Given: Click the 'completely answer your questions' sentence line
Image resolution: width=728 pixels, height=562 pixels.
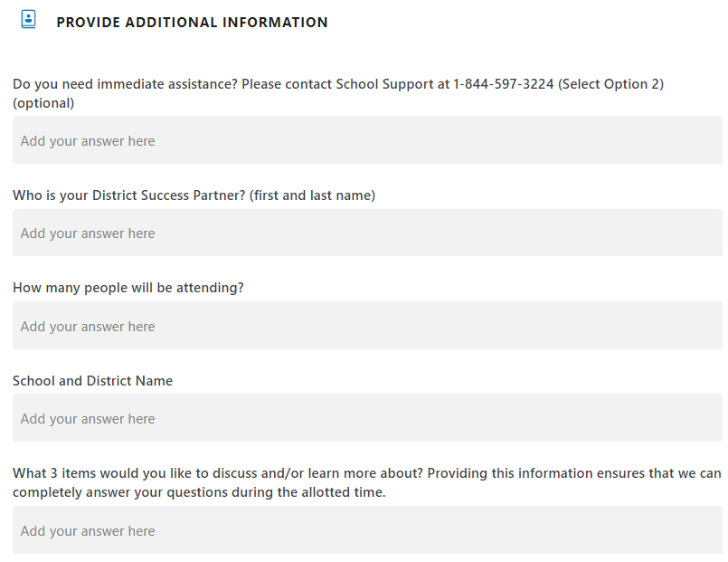Looking at the screenshot, I should point(199,492).
